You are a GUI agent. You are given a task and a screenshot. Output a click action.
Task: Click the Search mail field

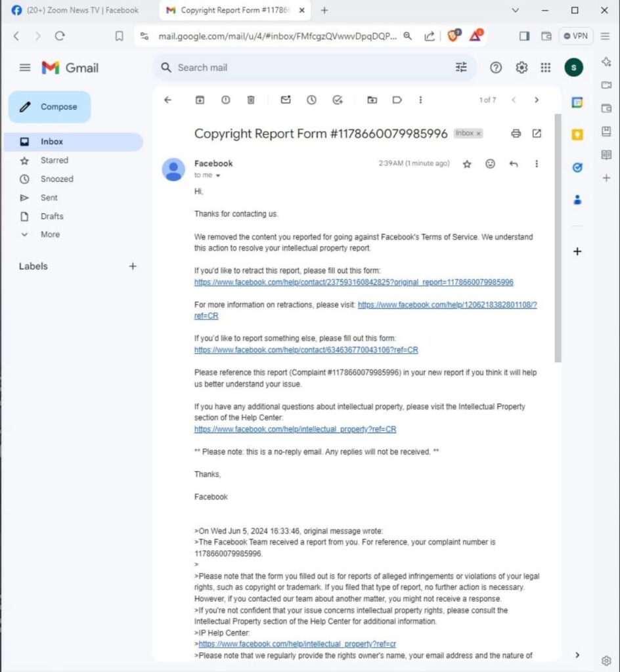[313, 68]
